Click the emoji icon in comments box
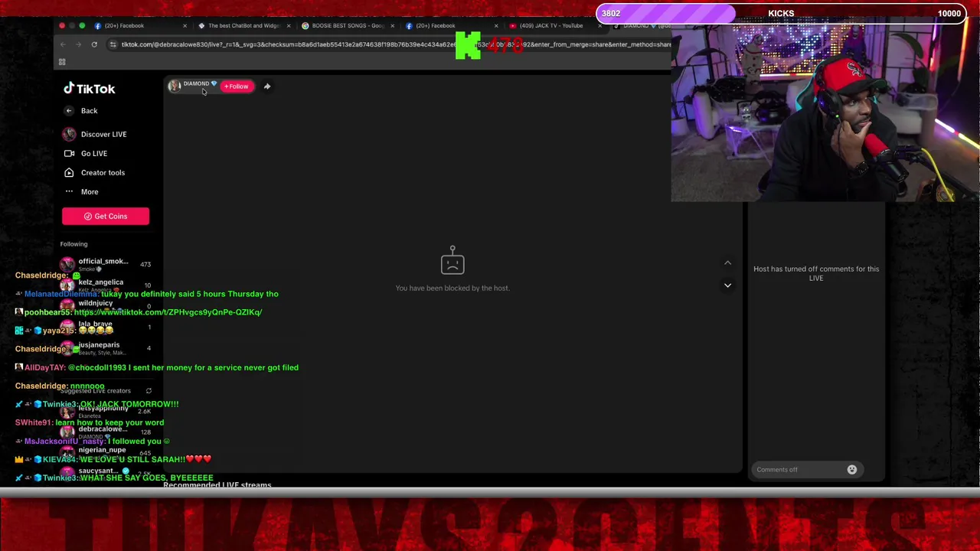This screenshot has height=551, width=980. (851, 470)
